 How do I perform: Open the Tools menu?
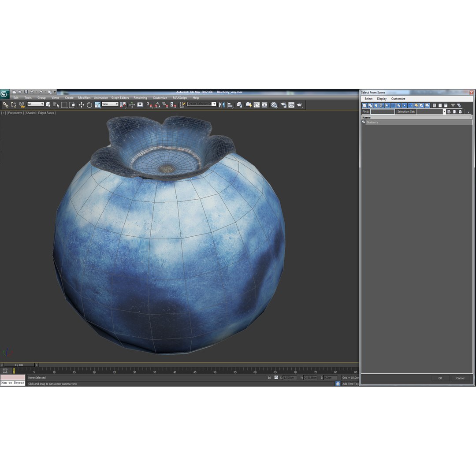coord(28,98)
